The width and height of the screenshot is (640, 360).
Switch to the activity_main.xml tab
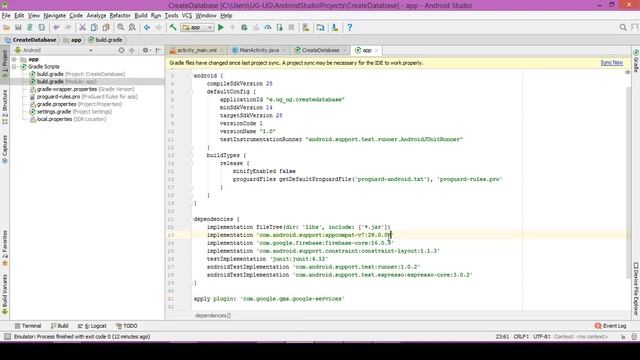click(x=197, y=50)
